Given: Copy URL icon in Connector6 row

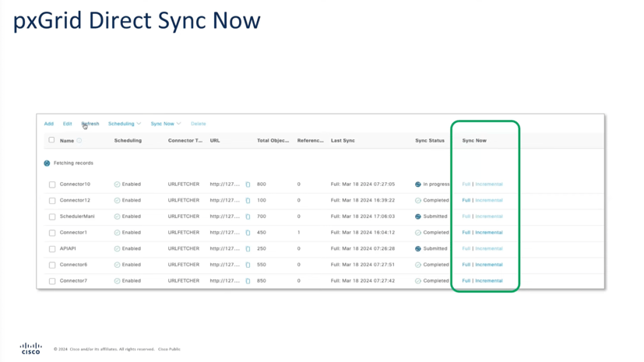Looking at the screenshot, I should [x=248, y=265].
